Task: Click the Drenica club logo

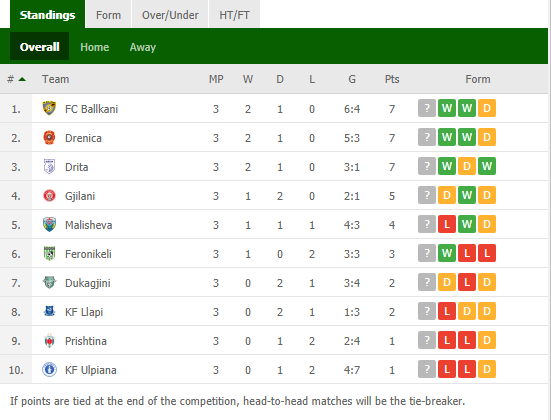Action: 49,137
